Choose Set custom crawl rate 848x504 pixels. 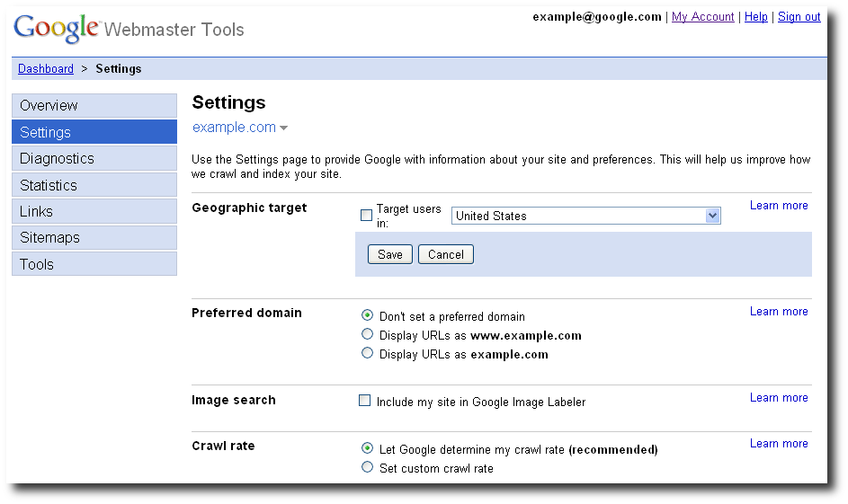[367, 467]
